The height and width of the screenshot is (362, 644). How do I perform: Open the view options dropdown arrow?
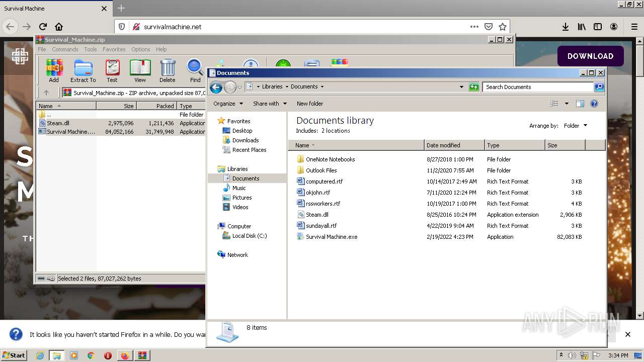click(x=567, y=104)
